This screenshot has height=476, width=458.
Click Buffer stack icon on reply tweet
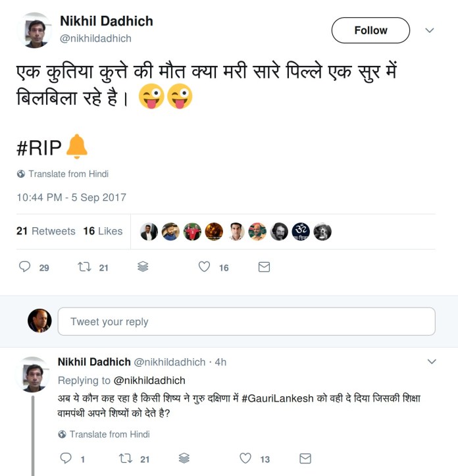click(184, 458)
